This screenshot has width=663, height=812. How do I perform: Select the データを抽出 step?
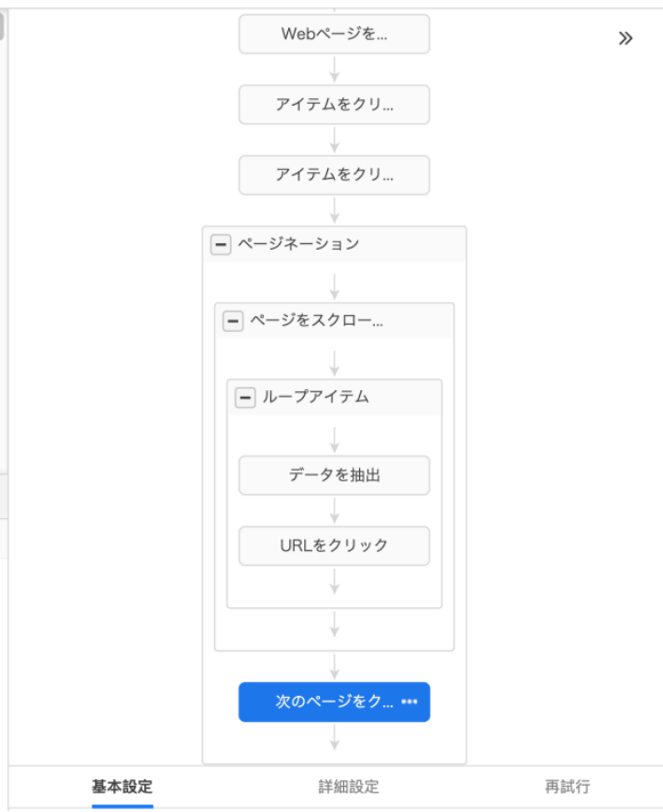pyautogui.click(x=334, y=475)
